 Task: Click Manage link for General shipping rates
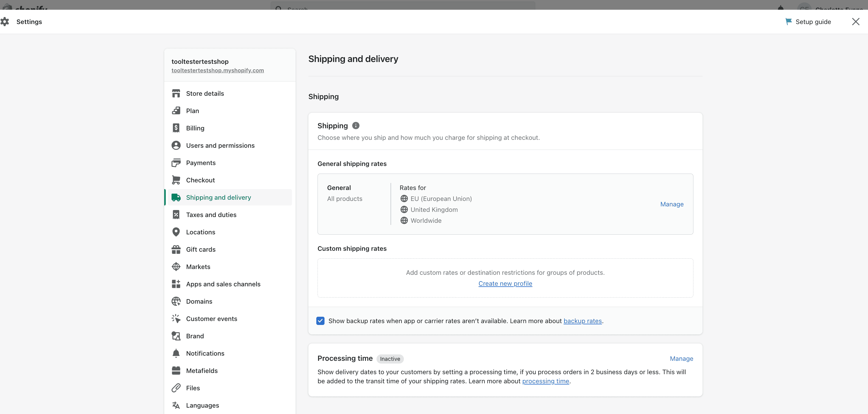(672, 204)
